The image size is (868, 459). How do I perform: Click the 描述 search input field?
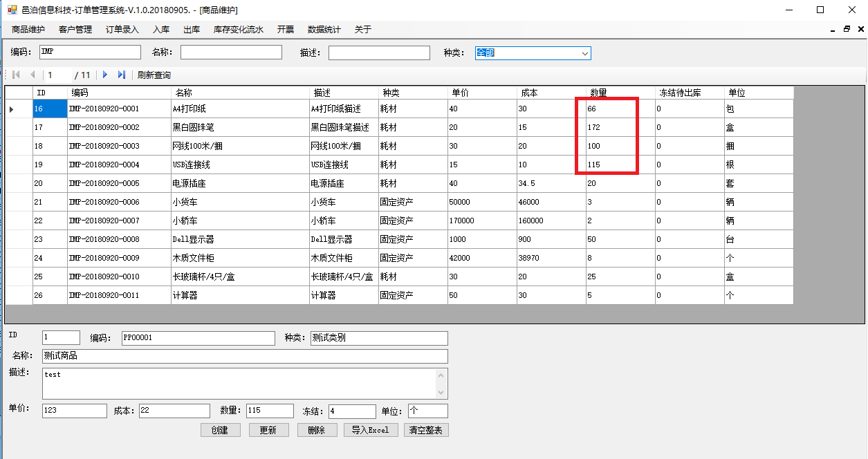[379, 53]
